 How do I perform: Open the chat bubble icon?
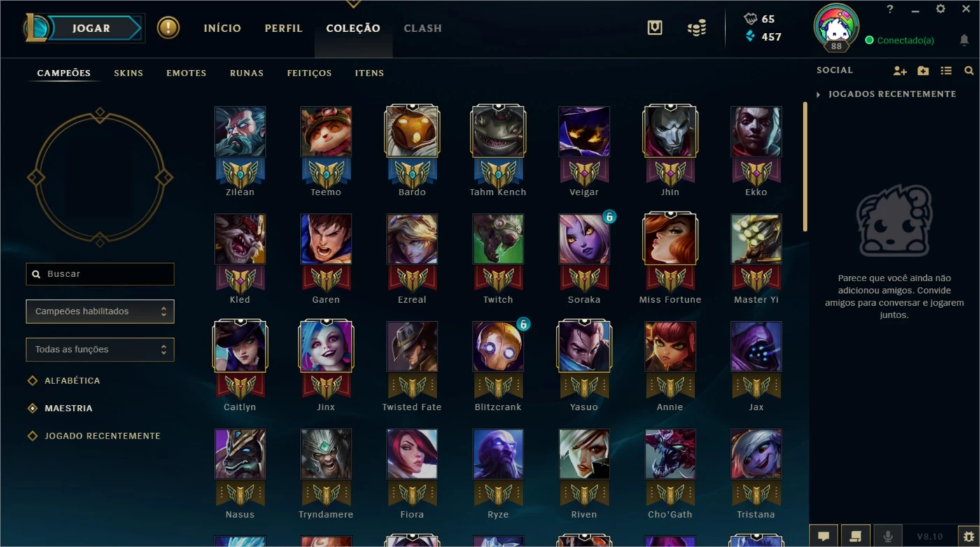tap(823, 536)
